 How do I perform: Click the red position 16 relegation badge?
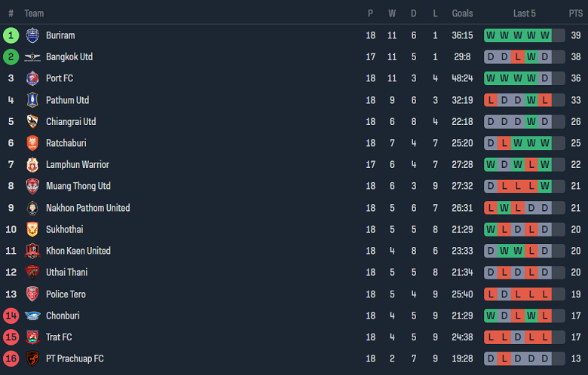[x=11, y=358]
